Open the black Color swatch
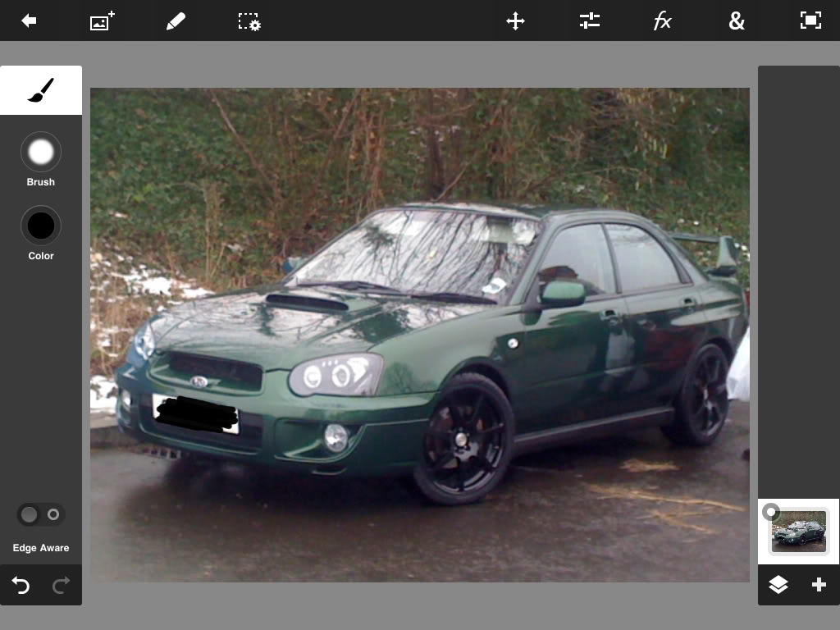The image size is (840, 630). [41, 226]
